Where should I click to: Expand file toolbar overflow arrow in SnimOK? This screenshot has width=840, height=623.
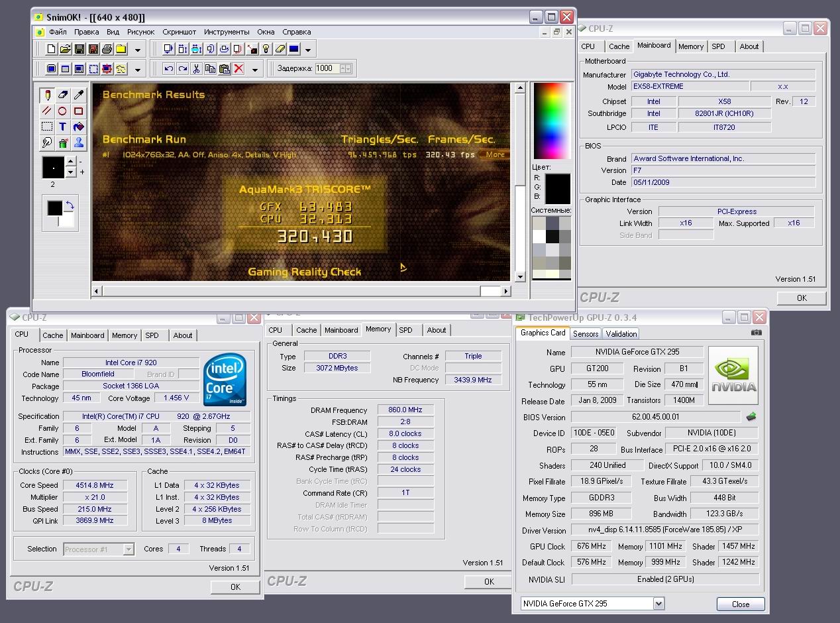[138, 50]
